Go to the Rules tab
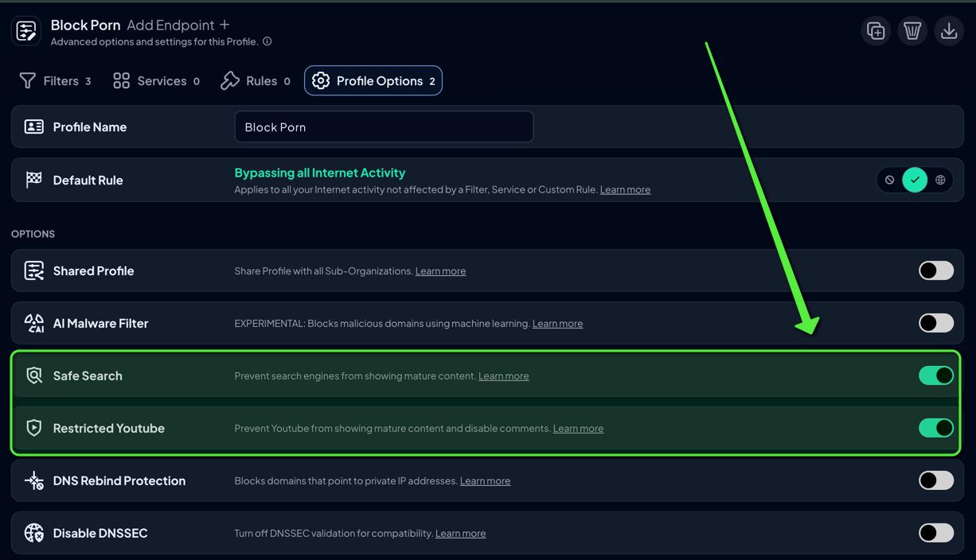The width and height of the screenshot is (976, 560). pos(256,81)
